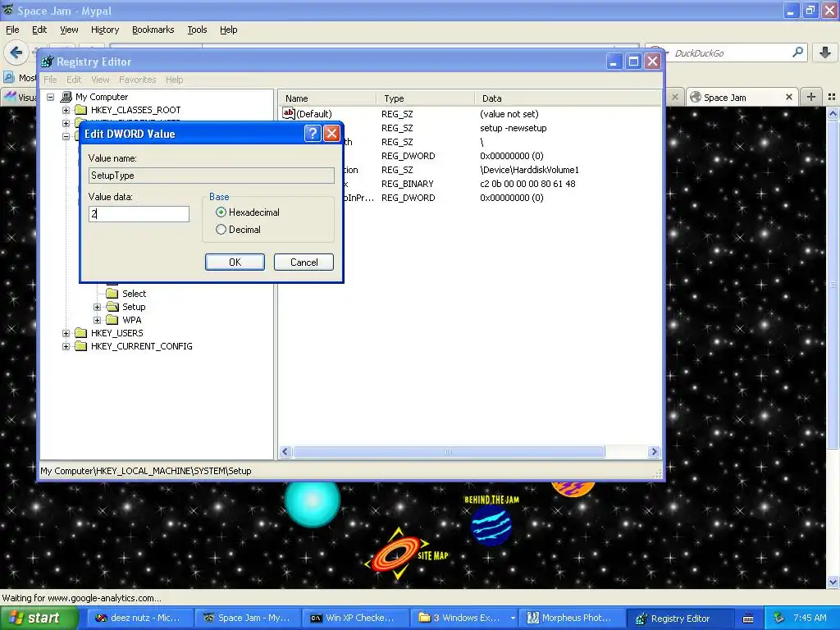Click the (Default) string value icon
The width and height of the screenshot is (840, 630).
(288, 113)
